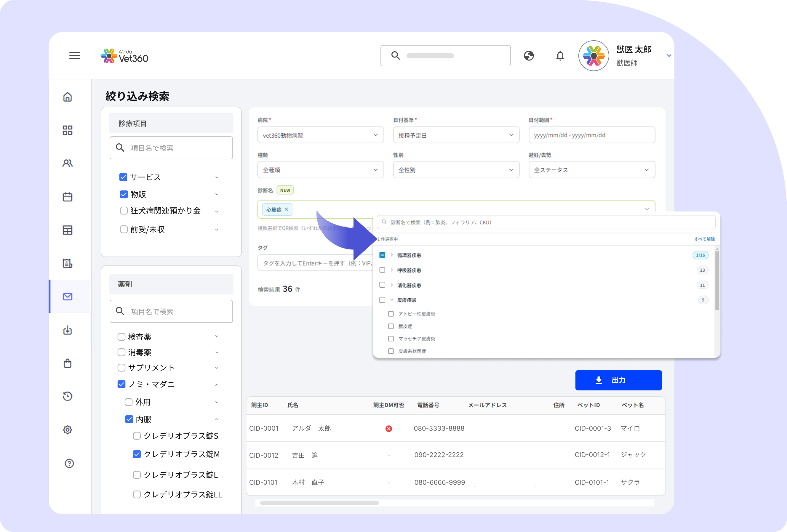787x532 pixels.
Task: Check the 狂犬病関連預かり金 checkbox
Action: pyautogui.click(x=124, y=211)
